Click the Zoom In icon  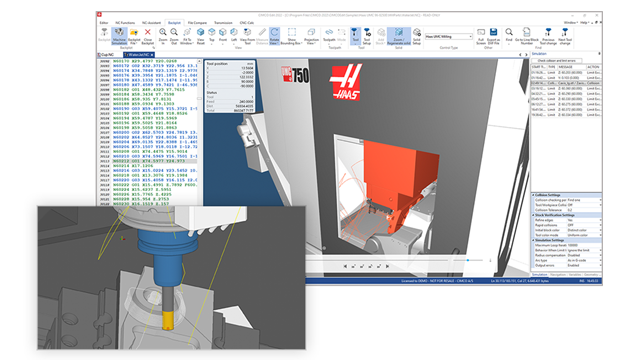click(x=163, y=32)
